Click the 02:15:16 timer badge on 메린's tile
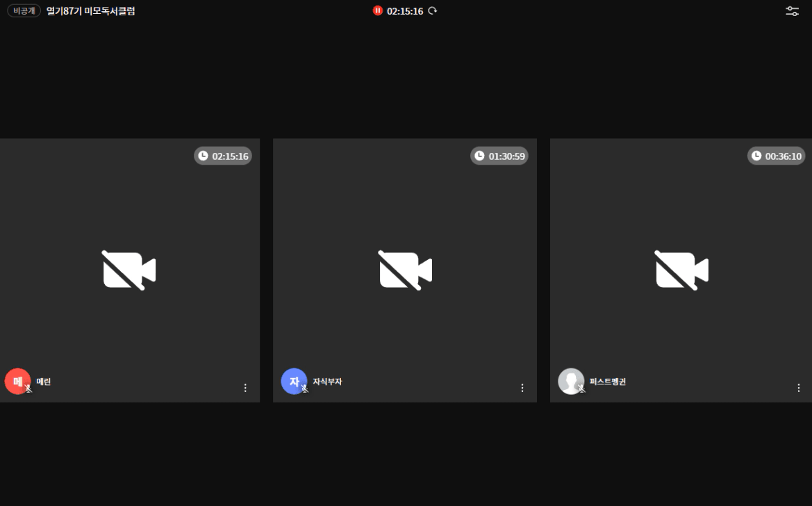This screenshot has height=506, width=812. (223, 156)
